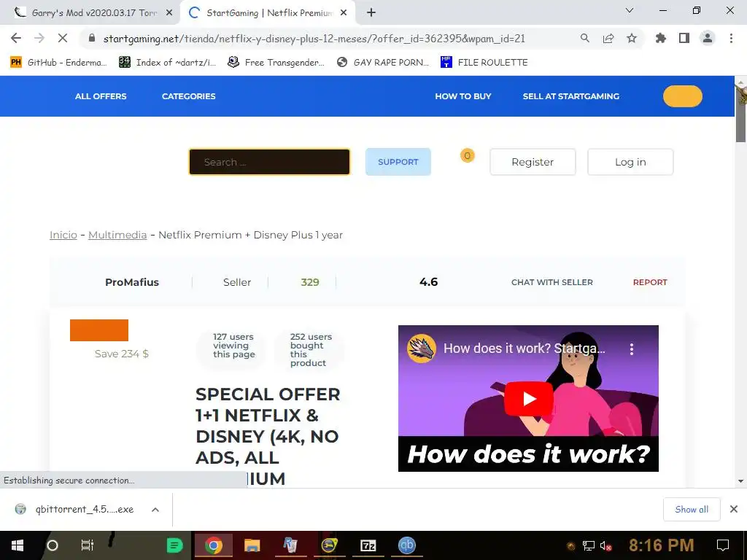This screenshot has width=747, height=560.
Task: Open Chrome from the taskbar
Action: pos(214,545)
